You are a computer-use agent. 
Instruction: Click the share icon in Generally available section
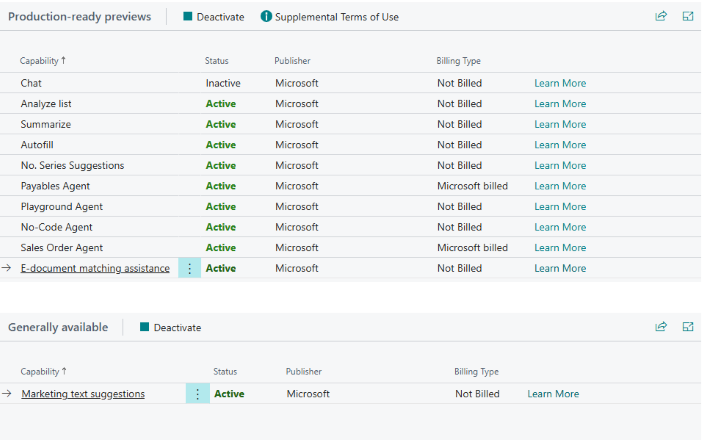(x=661, y=327)
